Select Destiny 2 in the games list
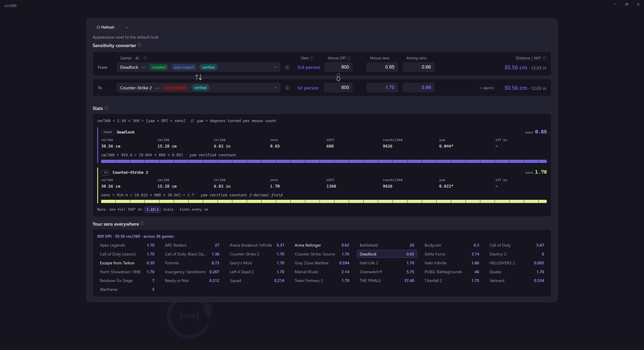 point(517,254)
